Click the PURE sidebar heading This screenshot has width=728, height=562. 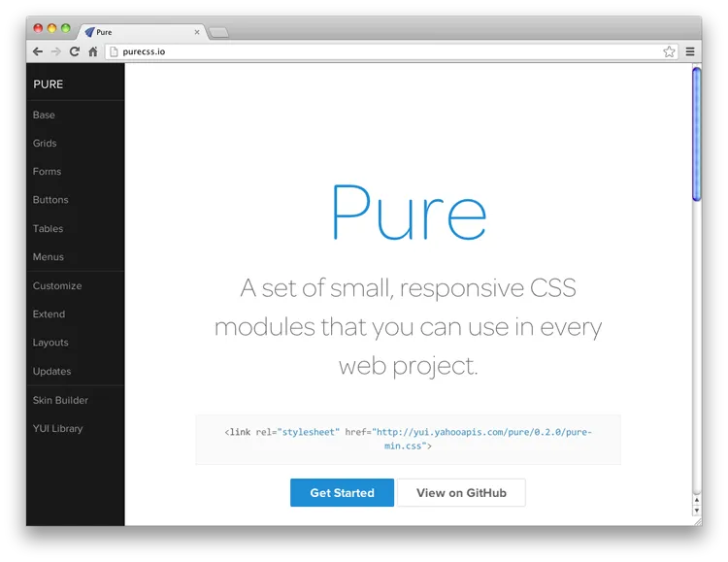tap(49, 84)
